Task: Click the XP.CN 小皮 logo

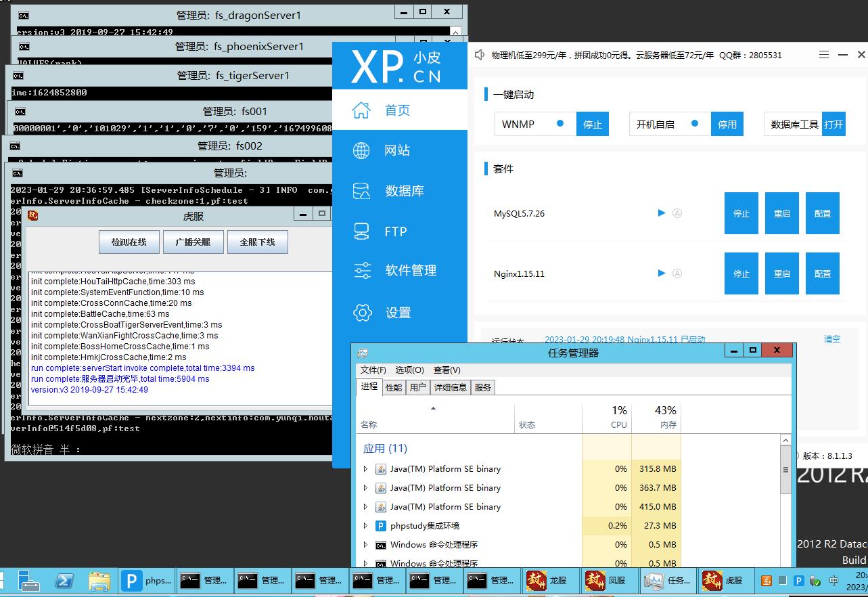Action: pyautogui.click(x=396, y=67)
